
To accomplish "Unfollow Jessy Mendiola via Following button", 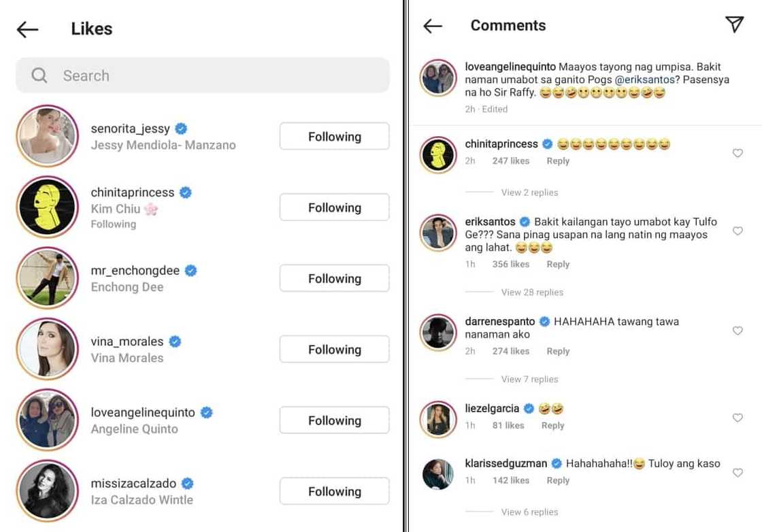I will 334,136.
